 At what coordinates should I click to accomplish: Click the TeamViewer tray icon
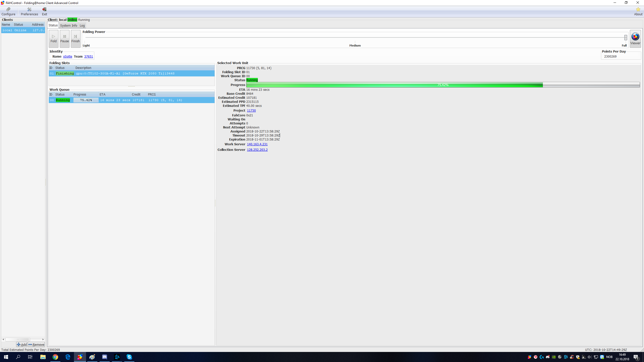click(x=602, y=357)
